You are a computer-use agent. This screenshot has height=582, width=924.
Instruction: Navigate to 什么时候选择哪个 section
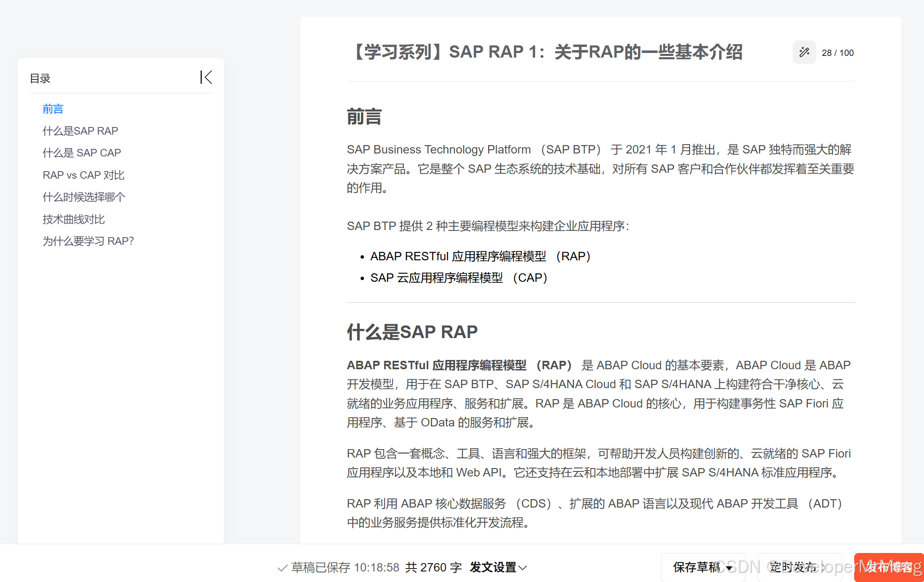point(84,197)
